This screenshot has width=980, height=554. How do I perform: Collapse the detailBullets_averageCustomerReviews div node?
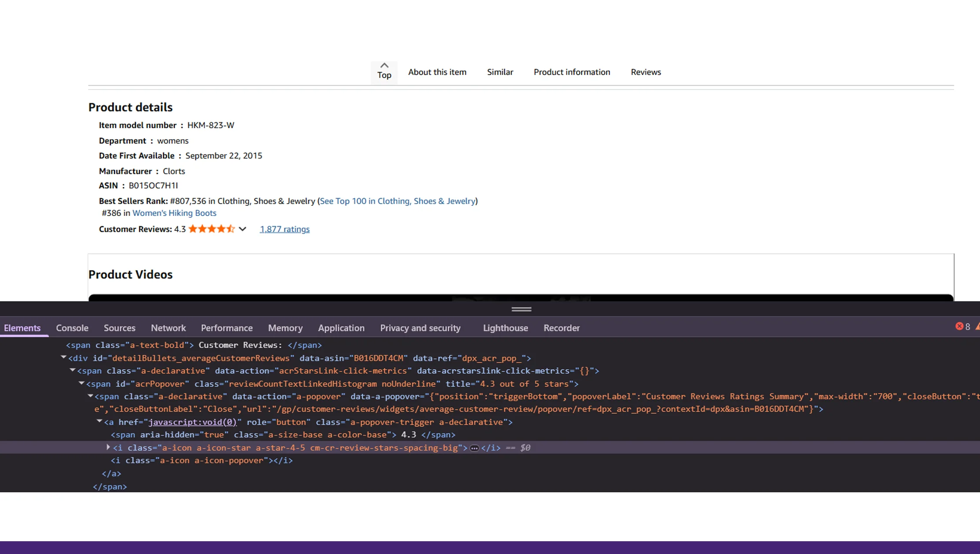[x=63, y=357]
